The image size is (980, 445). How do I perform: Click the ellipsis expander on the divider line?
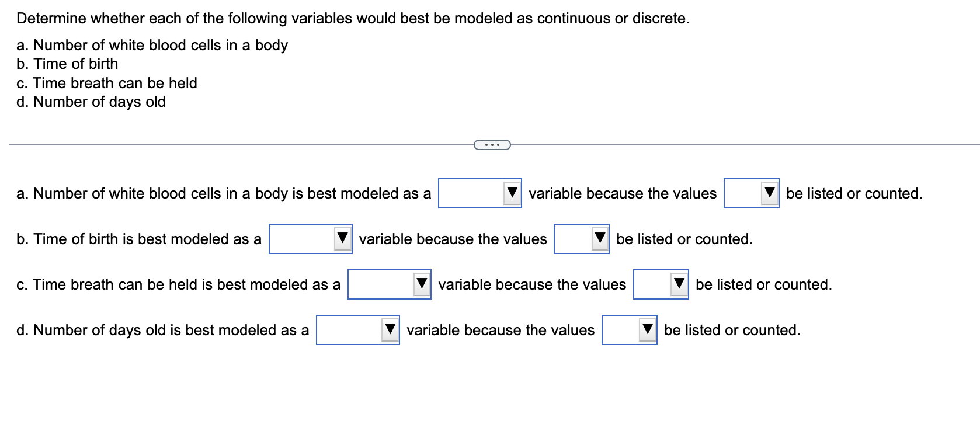tap(492, 144)
